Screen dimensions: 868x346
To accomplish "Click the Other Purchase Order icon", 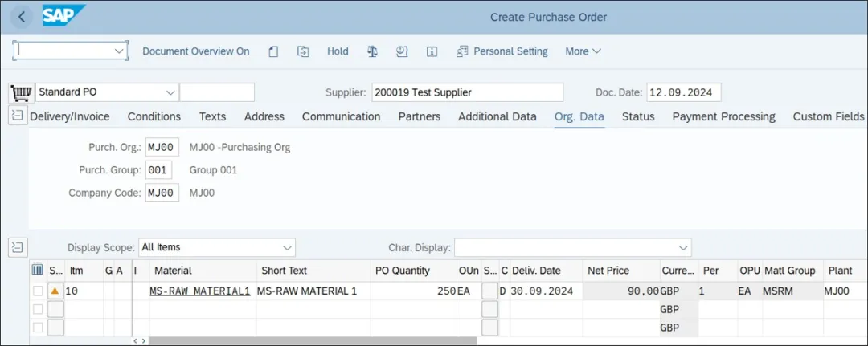I will (x=303, y=51).
